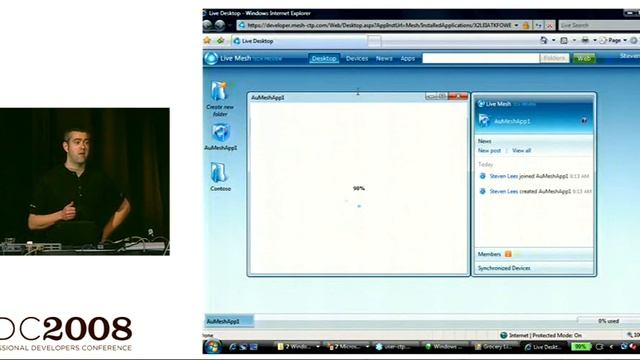Click icon beside Steven Lees joined entry
640x360 pixels.
point(482,176)
